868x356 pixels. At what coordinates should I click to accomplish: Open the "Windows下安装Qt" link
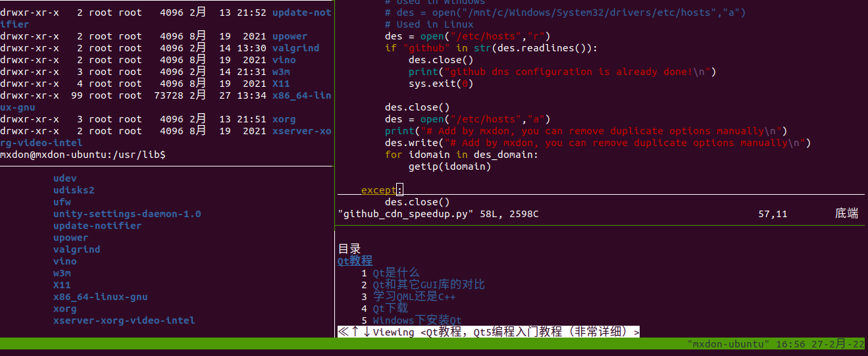[x=417, y=320]
